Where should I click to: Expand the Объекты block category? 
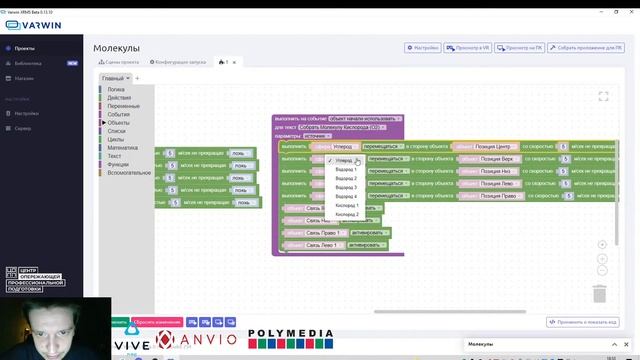click(118, 122)
